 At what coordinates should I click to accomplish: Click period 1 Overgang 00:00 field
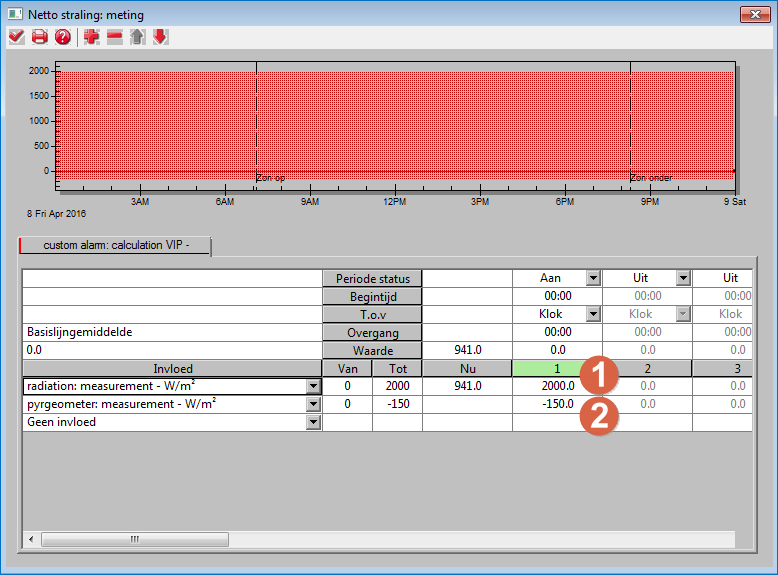[558, 332]
